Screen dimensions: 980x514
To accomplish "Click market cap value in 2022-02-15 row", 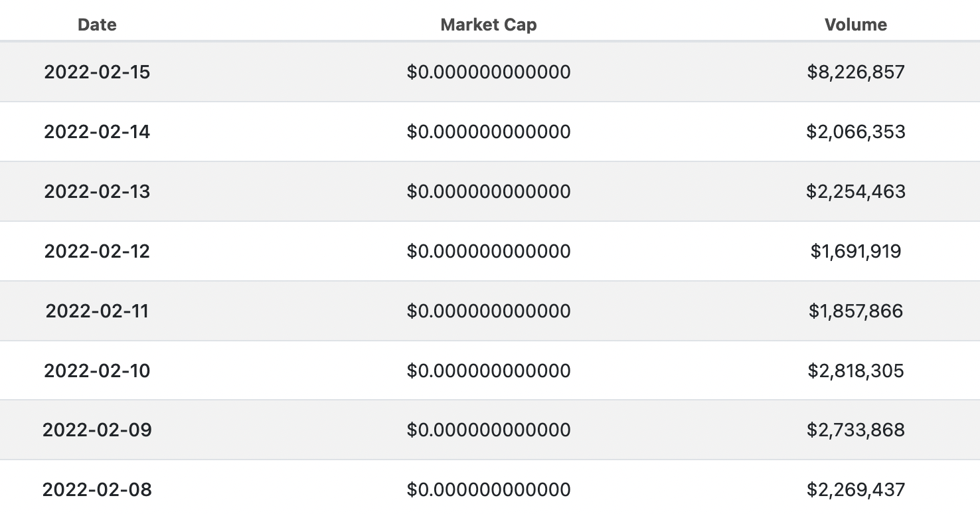I will [x=489, y=72].
